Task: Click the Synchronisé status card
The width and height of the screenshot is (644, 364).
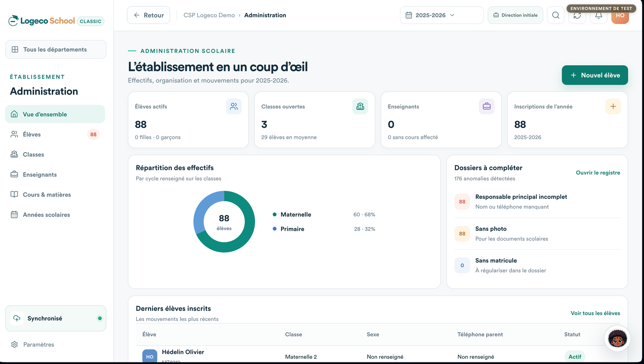Action: tap(56, 318)
